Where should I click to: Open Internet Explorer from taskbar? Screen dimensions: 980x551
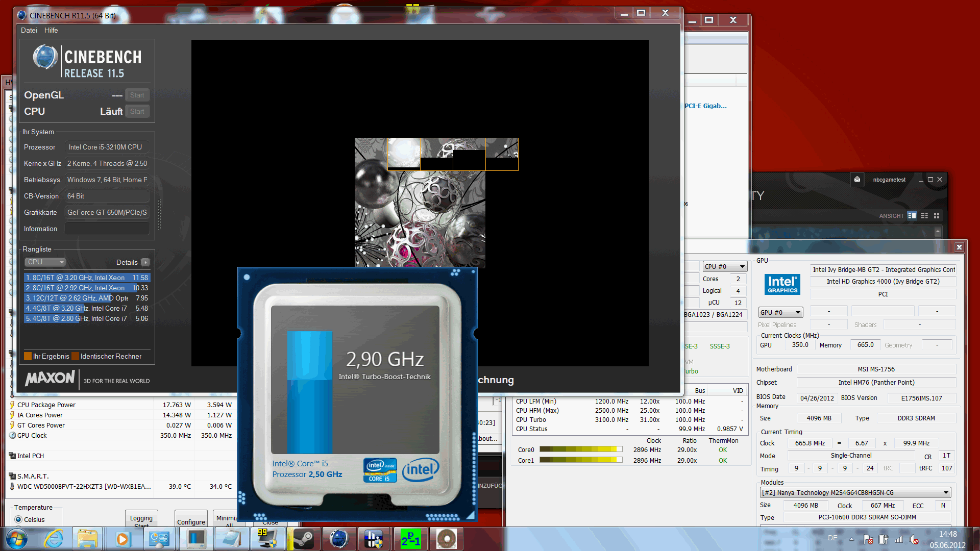pyautogui.click(x=53, y=539)
